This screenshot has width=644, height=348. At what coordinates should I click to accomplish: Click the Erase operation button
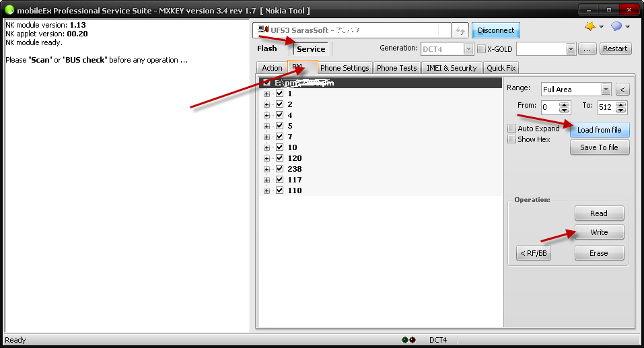pyautogui.click(x=599, y=253)
